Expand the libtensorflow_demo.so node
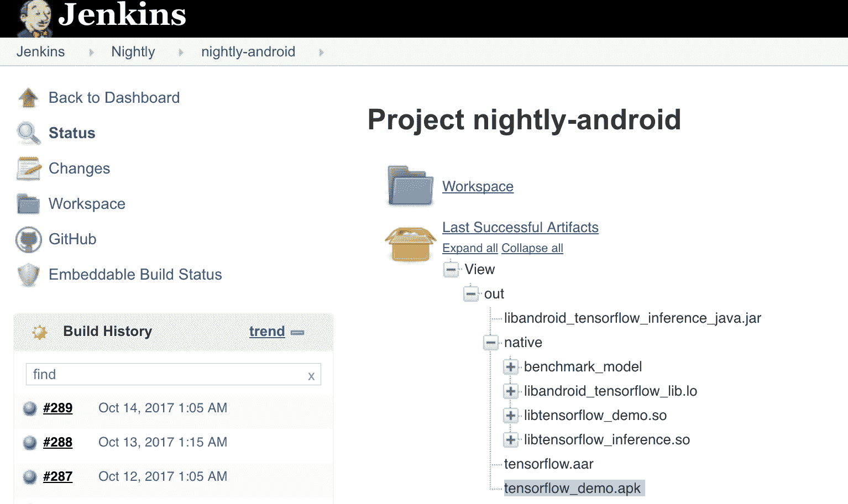 click(511, 416)
